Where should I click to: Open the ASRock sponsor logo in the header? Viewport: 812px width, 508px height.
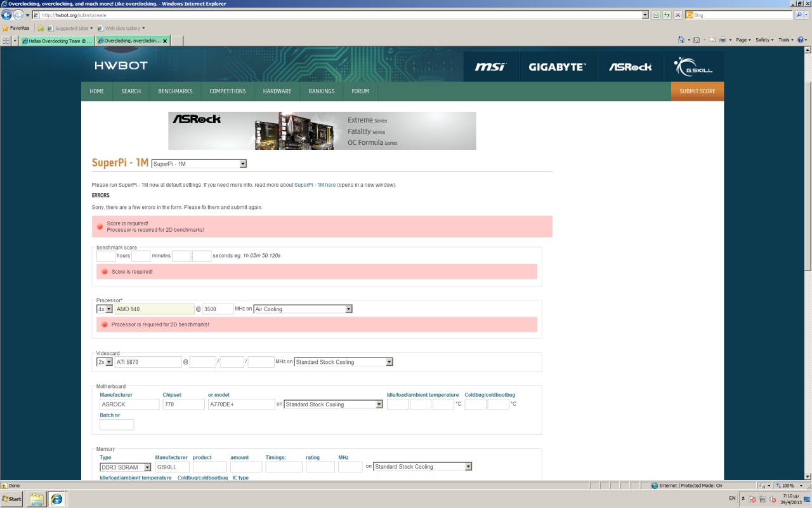[630, 67]
